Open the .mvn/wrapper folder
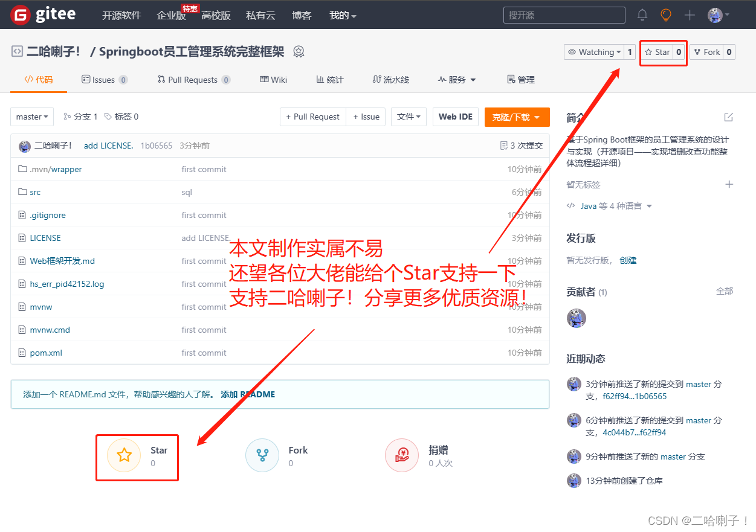 tap(56, 169)
